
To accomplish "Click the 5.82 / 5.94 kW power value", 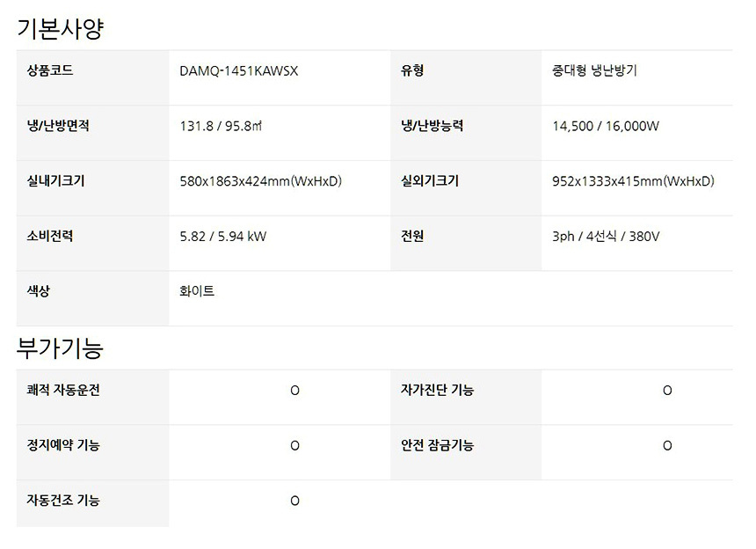I will (223, 237).
